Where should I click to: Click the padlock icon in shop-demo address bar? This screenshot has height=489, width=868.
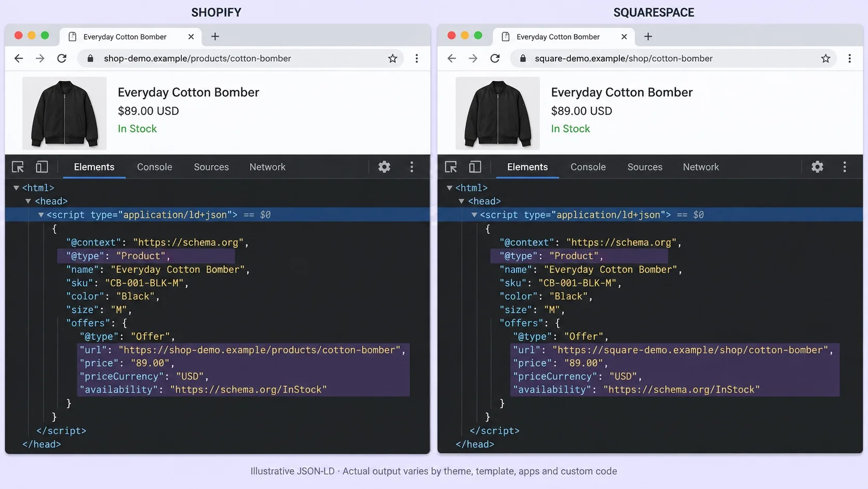click(x=90, y=58)
